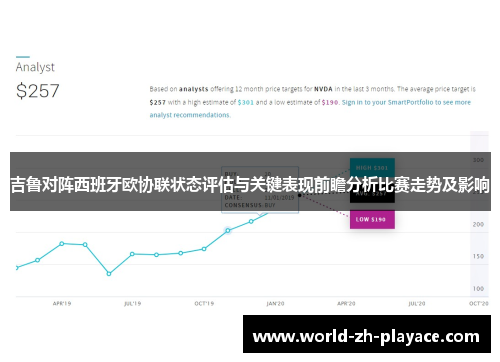Click the 150 y-axis value
This screenshot has height=362, width=500.
[x=478, y=256]
